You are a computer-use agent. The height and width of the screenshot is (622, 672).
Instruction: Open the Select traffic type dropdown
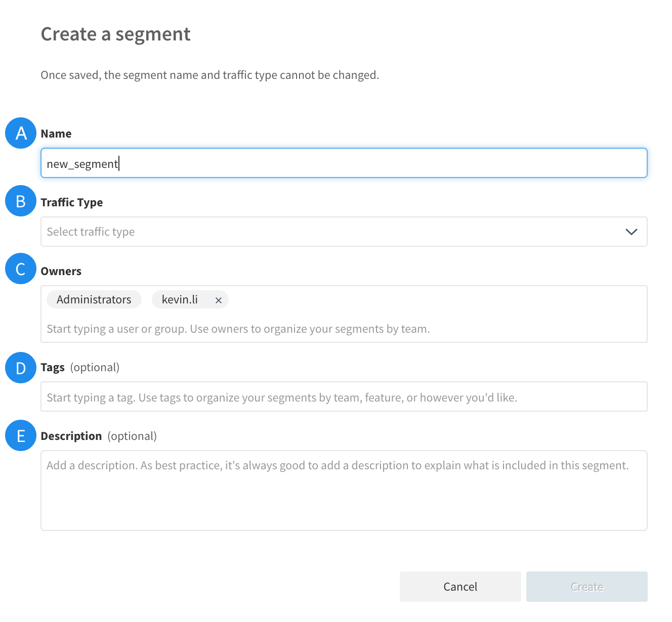tap(344, 232)
